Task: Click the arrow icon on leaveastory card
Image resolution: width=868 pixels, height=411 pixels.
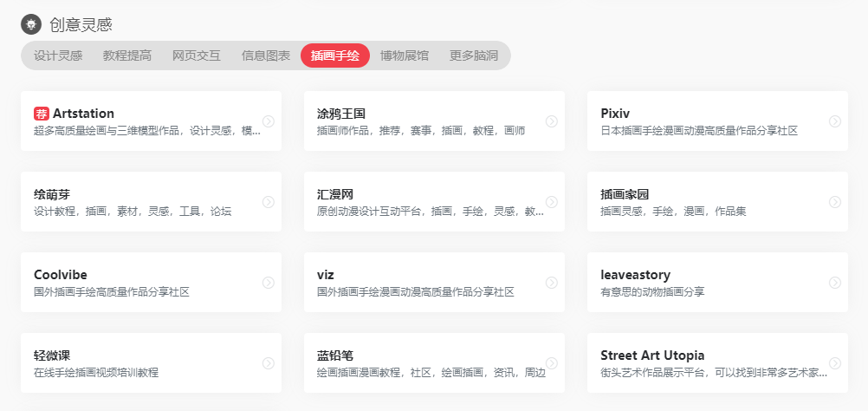Action: (835, 283)
